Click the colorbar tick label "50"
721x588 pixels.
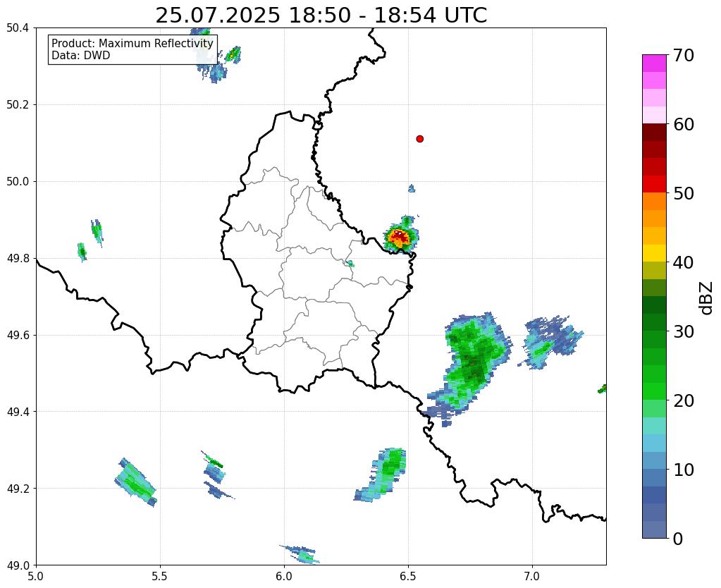[684, 193]
